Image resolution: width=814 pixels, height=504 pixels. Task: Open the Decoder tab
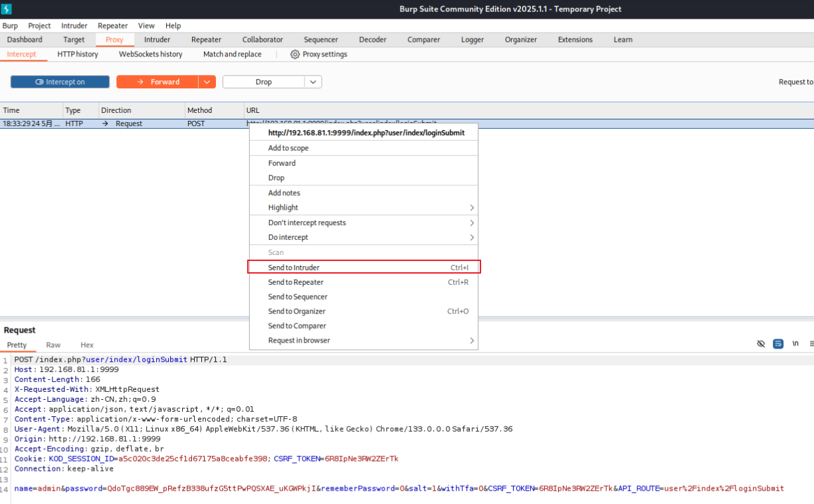tap(372, 40)
